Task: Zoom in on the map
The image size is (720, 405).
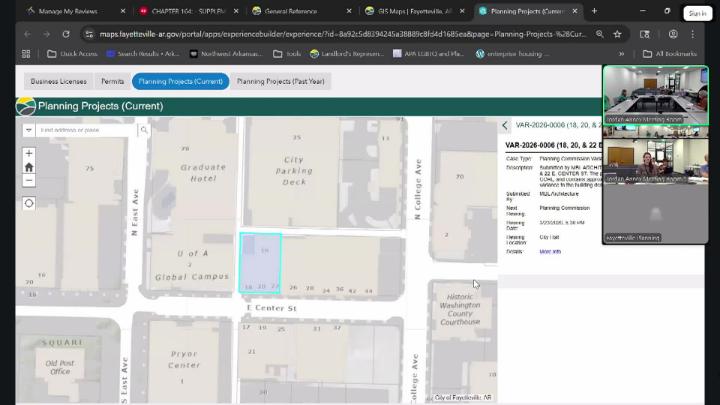Action: click(29, 154)
